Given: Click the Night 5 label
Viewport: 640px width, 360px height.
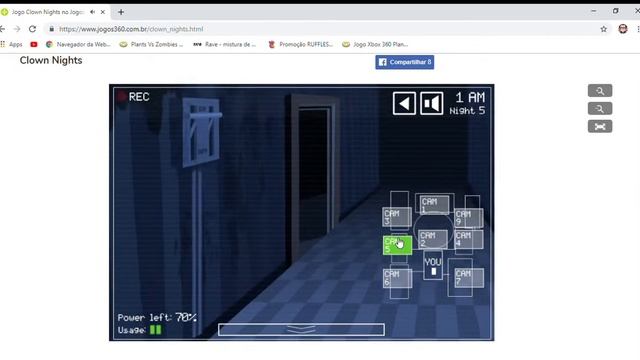Looking at the screenshot, I should click(467, 111).
